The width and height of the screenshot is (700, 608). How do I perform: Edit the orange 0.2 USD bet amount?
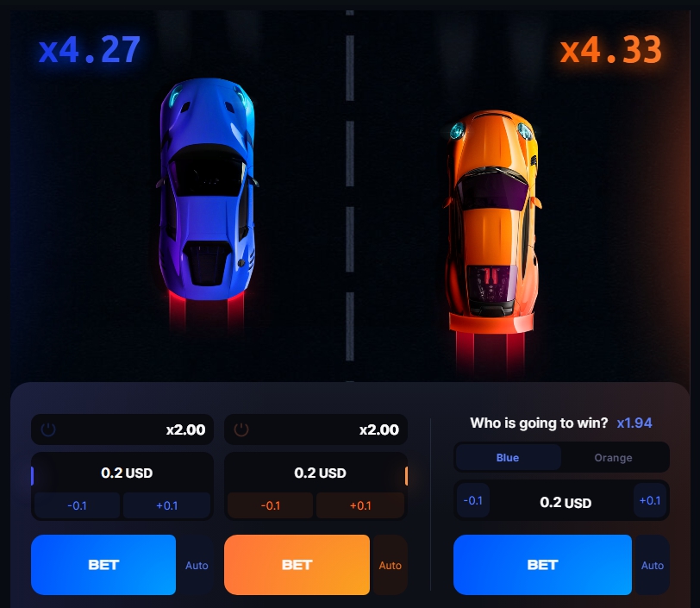(320, 473)
